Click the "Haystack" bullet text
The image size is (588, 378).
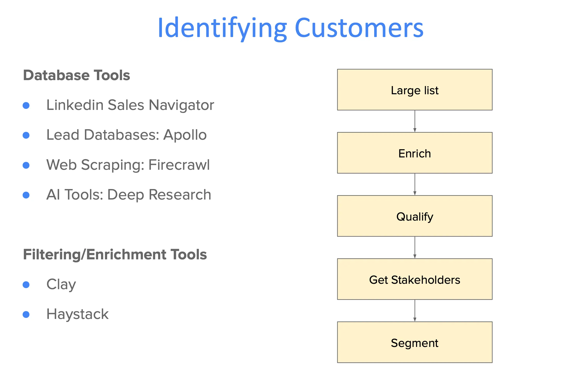[77, 314]
